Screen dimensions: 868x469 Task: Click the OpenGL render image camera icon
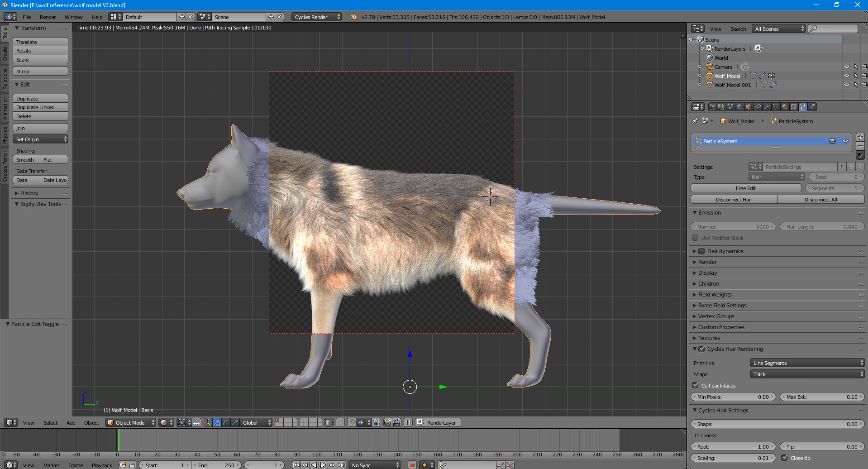point(387,422)
